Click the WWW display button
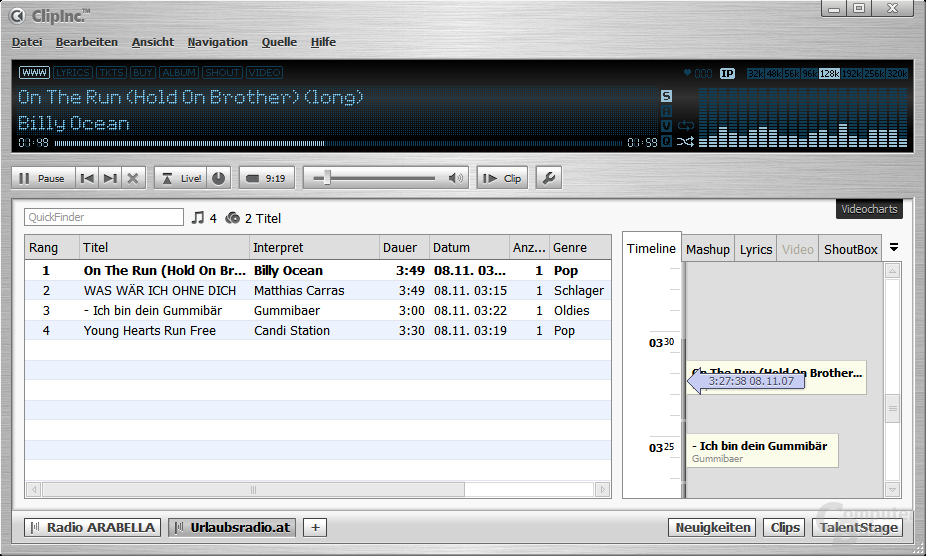 click(x=34, y=73)
